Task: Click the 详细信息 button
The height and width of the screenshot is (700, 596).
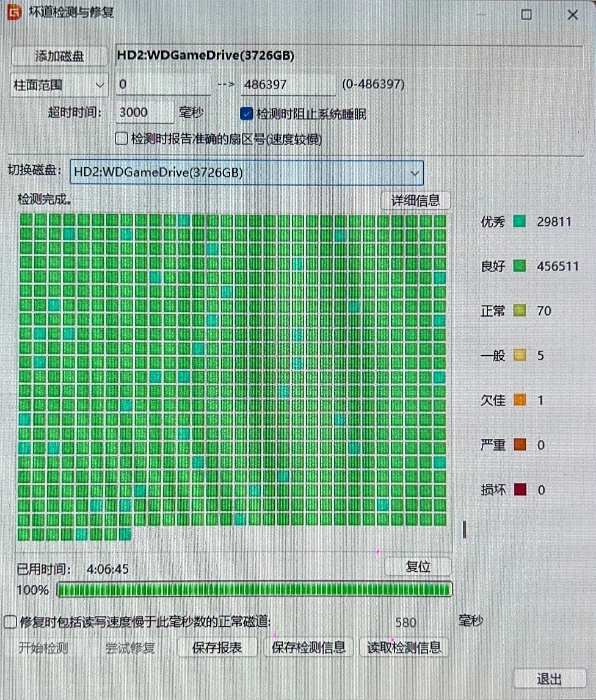Action: pos(415,200)
